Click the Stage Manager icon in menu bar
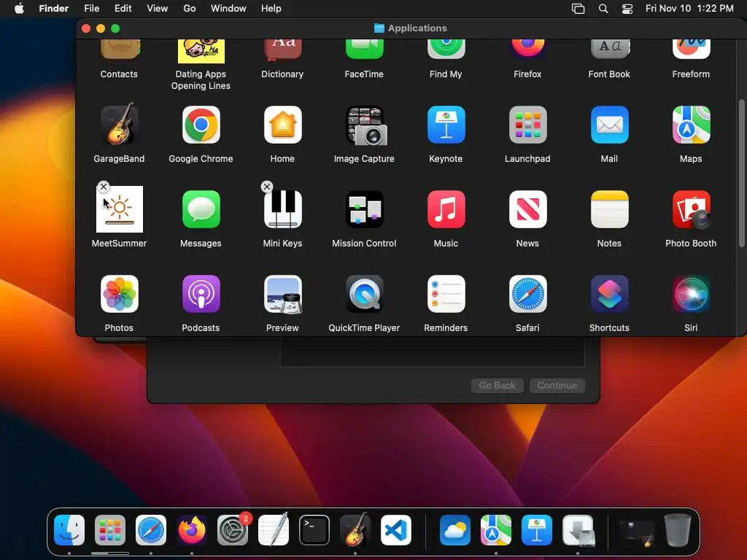The image size is (747, 560). (x=578, y=9)
